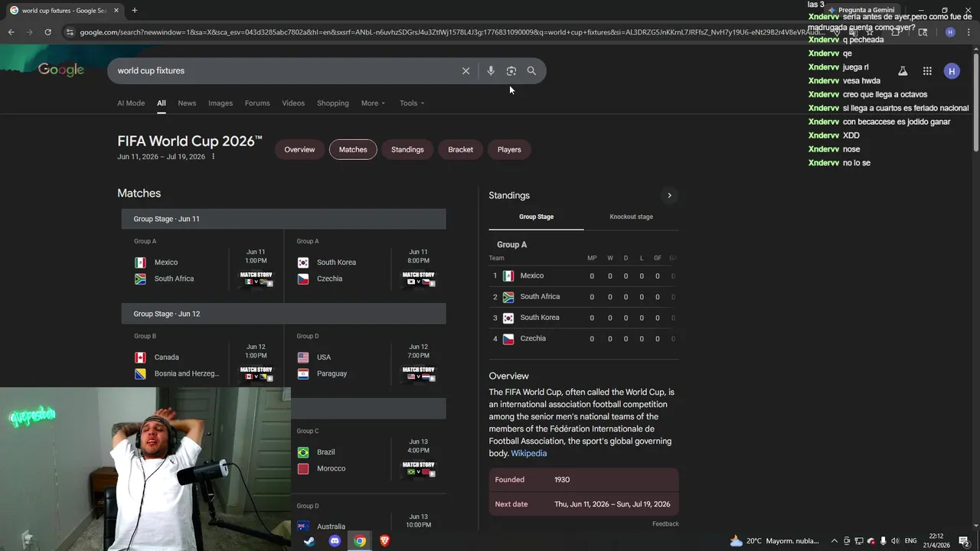Select South Africa row in Group A standings
Screen dimensions: 980x551
(x=583, y=297)
